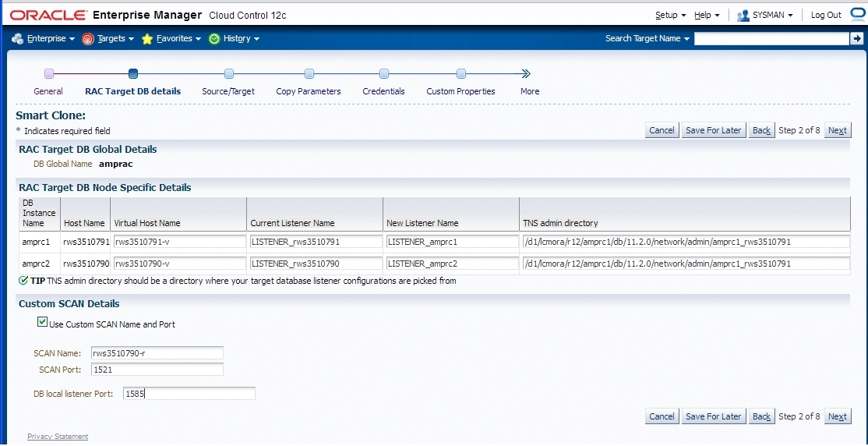The height and width of the screenshot is (446, 868).
Task: Click the top Back button
Action: (761, 130)
